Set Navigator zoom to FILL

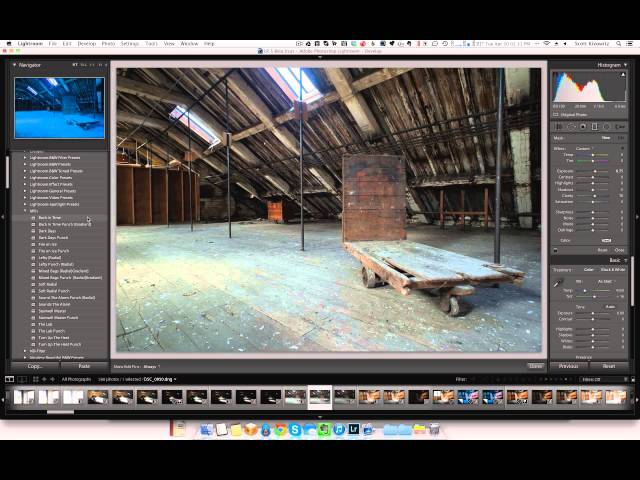(84, 65)
